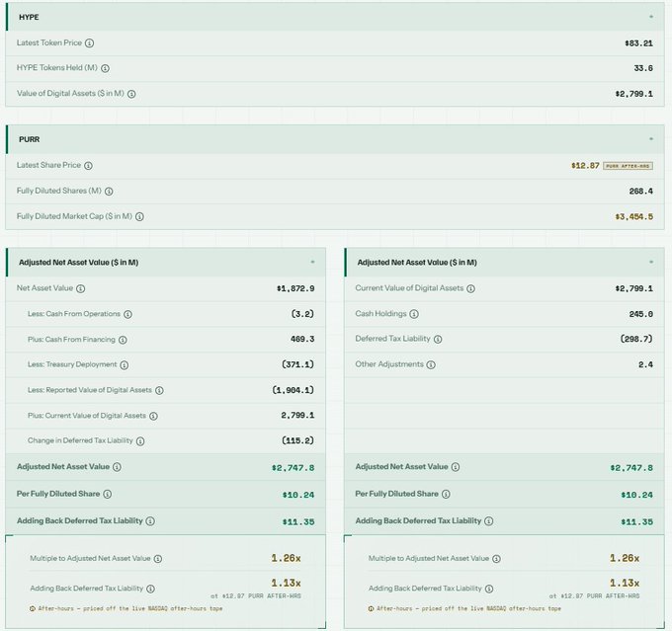The image size is (672, 631).
Task: Open info for right multiple-box Adding Back Deferred Tax Liability
Action: pyautogui.click(x=489, y=589)
